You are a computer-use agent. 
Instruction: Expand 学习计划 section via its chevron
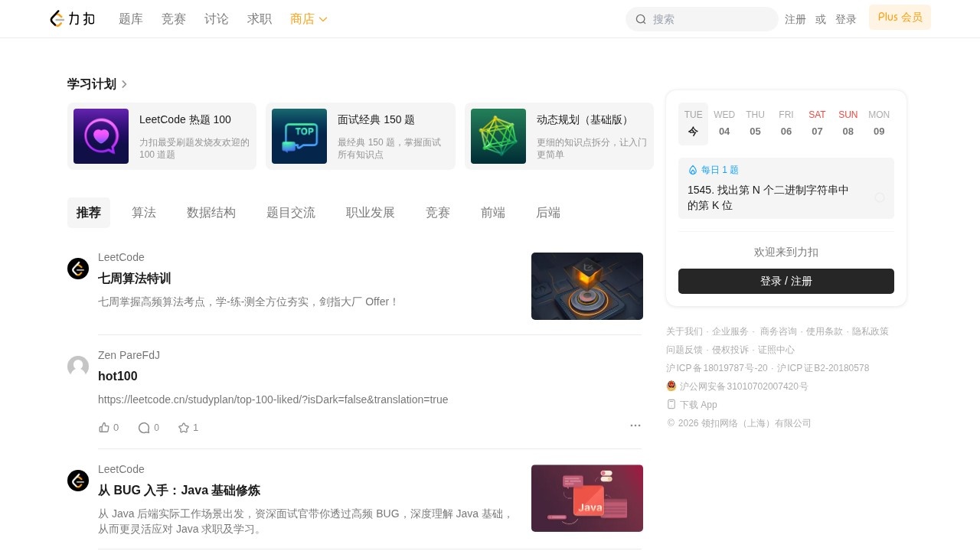[124, 84]
